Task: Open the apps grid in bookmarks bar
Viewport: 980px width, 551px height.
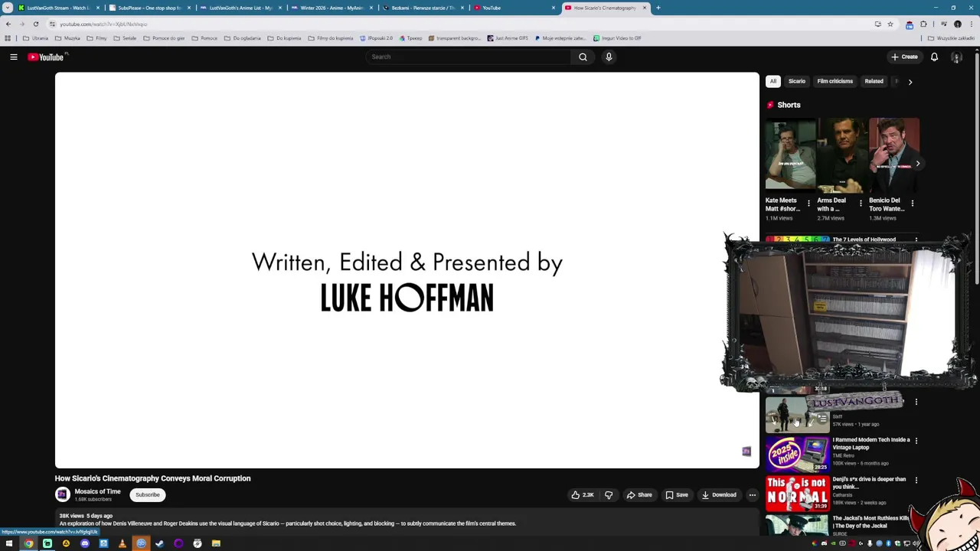Action: (8, 38)
